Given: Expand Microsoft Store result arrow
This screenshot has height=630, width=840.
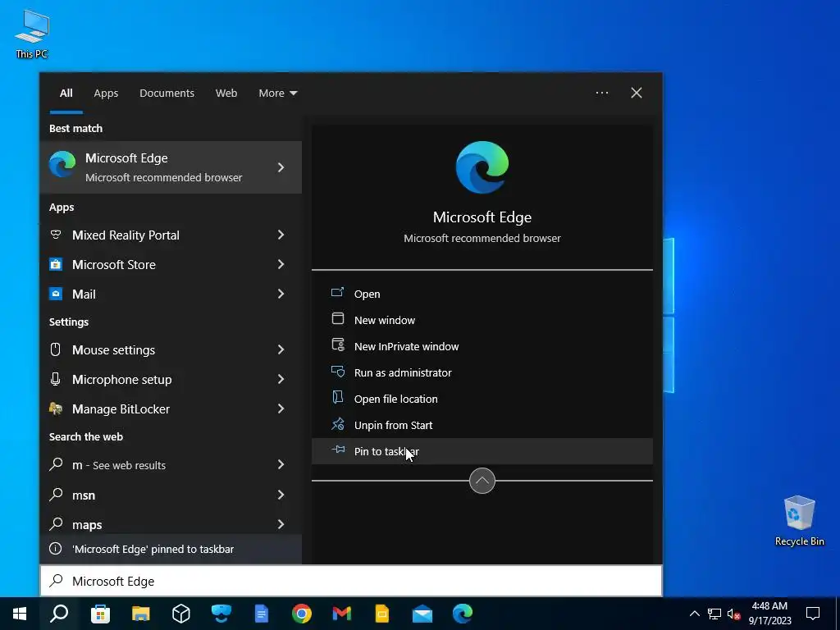Looking at the screenshot, I should coord(281,264).
